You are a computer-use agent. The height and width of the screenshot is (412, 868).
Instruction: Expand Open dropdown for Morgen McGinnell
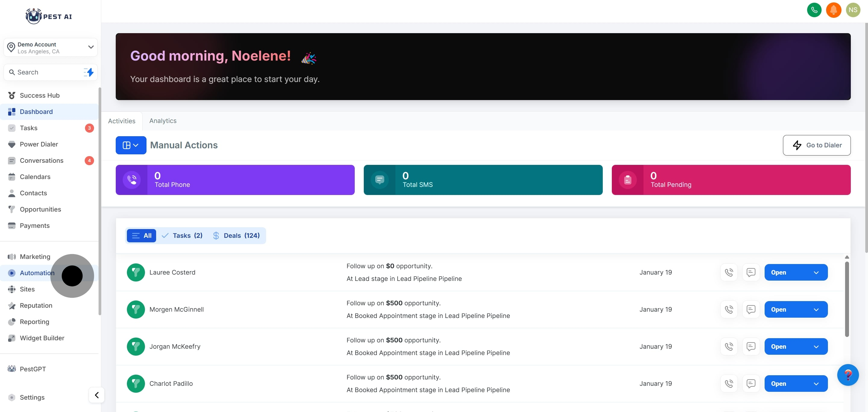click(816, 309)
